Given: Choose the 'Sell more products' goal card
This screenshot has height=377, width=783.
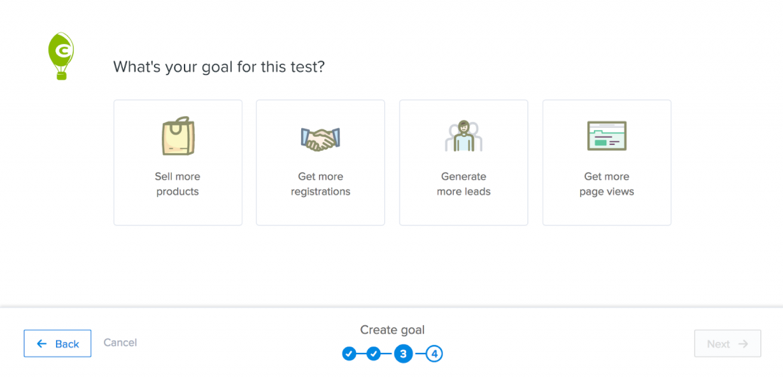Looking at the screenshot, I should click(178, 162).
